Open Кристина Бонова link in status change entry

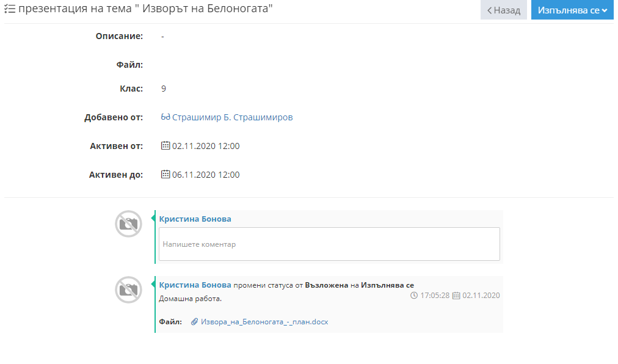pyautogui.click(x=195, y=285)
